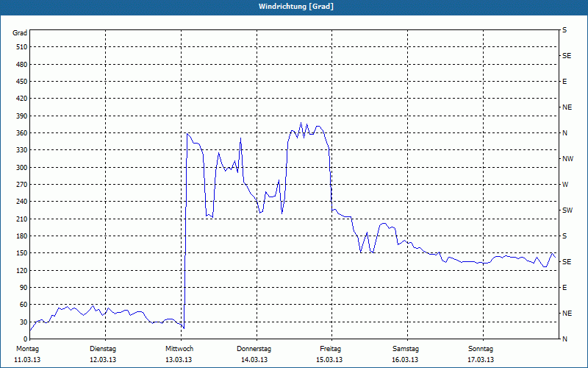The image size is (588, 368).
Task: Click the date 14.03.13
Action: tap(254, 360)
